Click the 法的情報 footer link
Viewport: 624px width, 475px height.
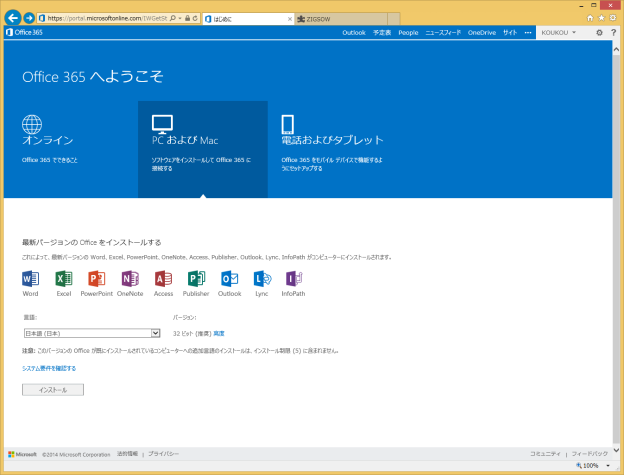point(127,454)
